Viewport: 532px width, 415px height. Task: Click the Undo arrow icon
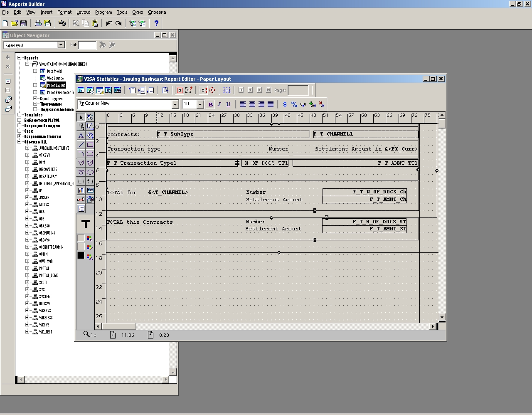(x=109, y=23)
